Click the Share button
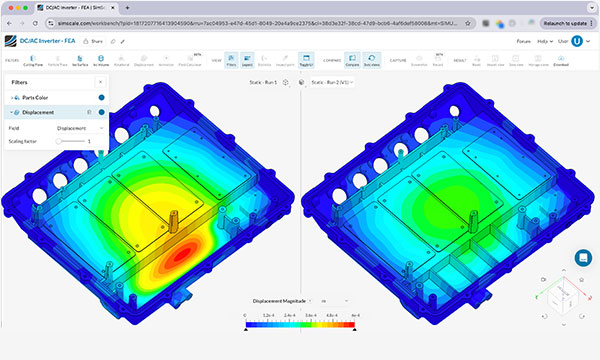The image size is (600, 360). (x=93, y=41)
